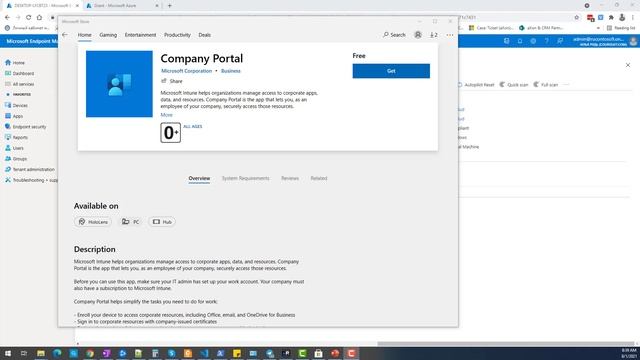Screen dimensions: 640x360
Task: Open the Store user account icon
Action: point(418,35)
